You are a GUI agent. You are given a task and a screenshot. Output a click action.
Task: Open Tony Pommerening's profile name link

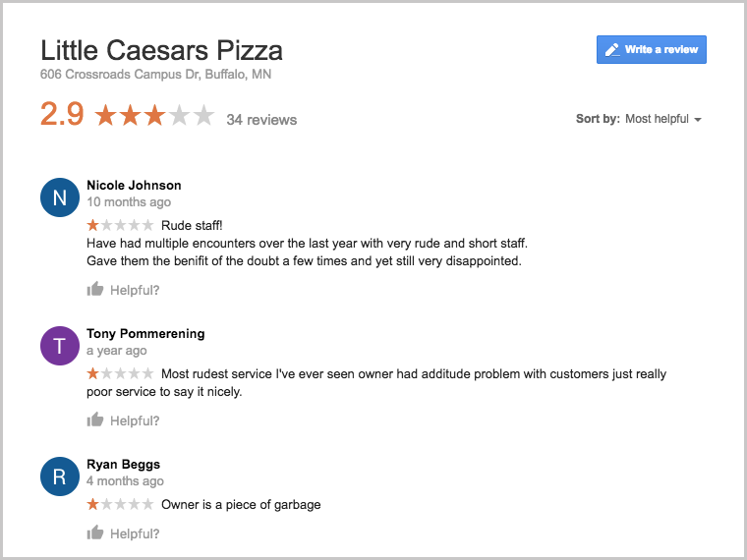(145, 333)
